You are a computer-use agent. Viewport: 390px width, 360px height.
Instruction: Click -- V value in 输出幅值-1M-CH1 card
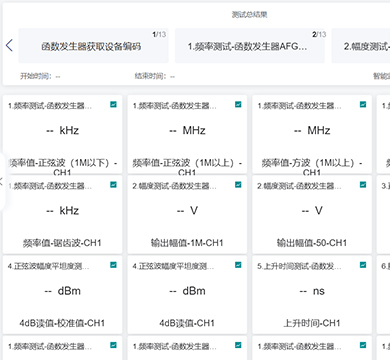187,211
